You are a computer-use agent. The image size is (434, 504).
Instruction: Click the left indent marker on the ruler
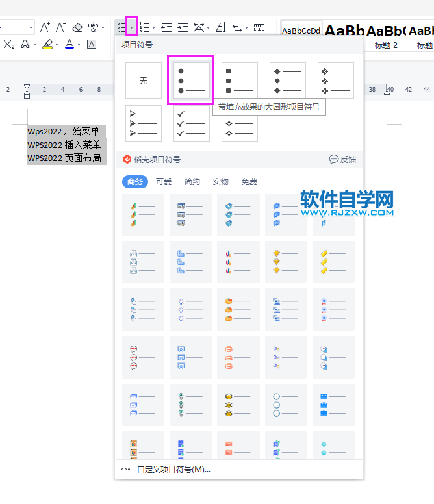tap(27, 92)
